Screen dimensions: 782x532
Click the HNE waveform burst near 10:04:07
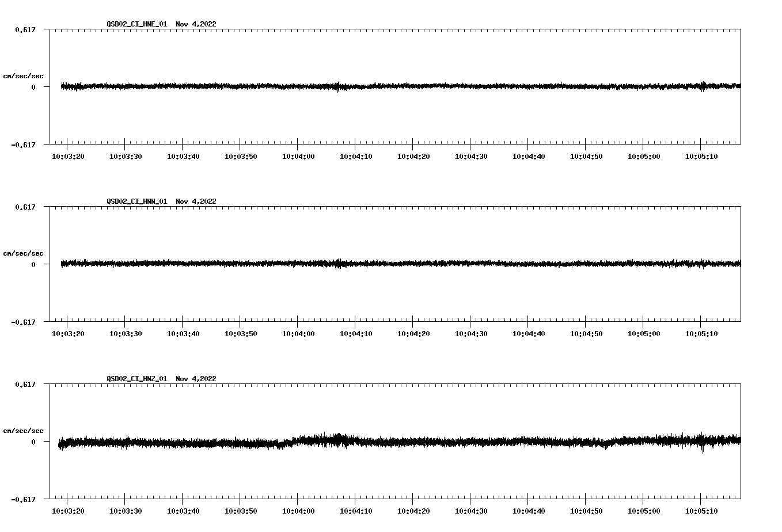click(339, 86)
